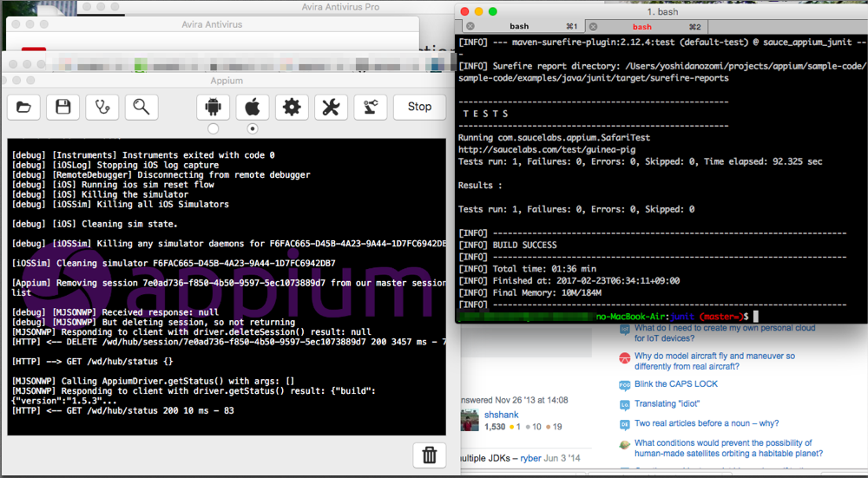The height and width of the screenshot is (478, 868).
Task: Close the second bash terminal tab
Action: tap(594, 27)
